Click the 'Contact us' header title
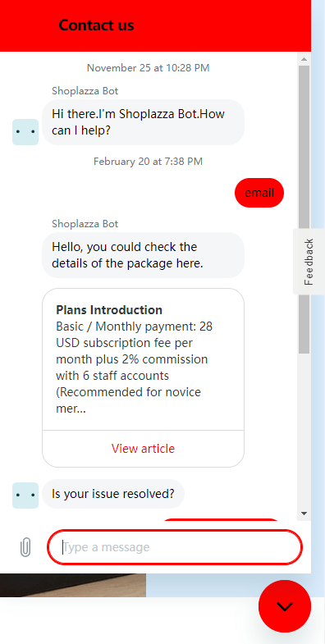 [x=97, y=25]
